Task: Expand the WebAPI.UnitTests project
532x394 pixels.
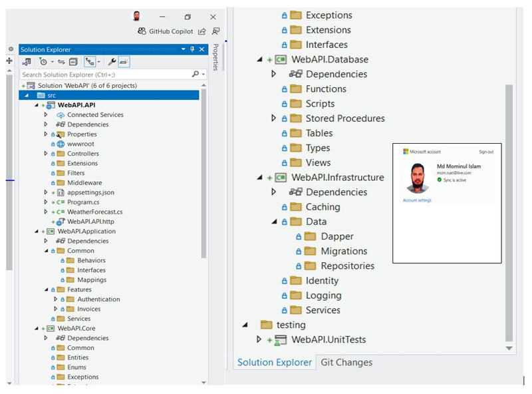Action: [x=259, y=339]
